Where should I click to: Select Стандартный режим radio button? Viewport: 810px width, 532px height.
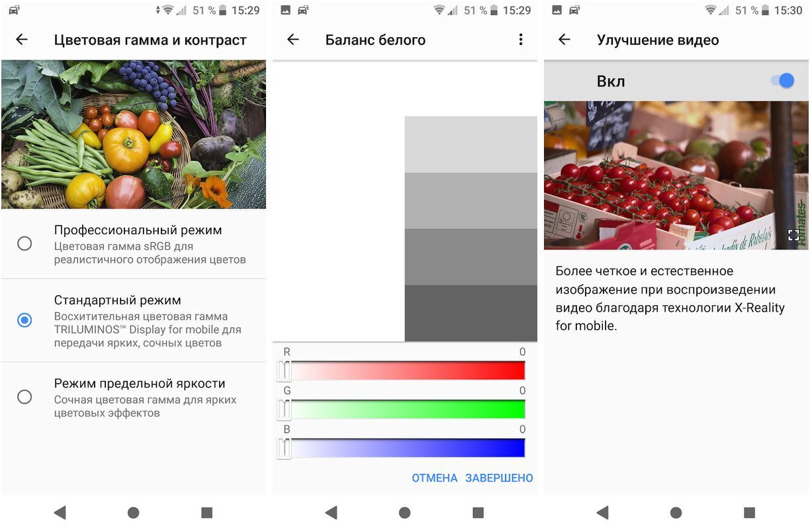click(24, 320)
